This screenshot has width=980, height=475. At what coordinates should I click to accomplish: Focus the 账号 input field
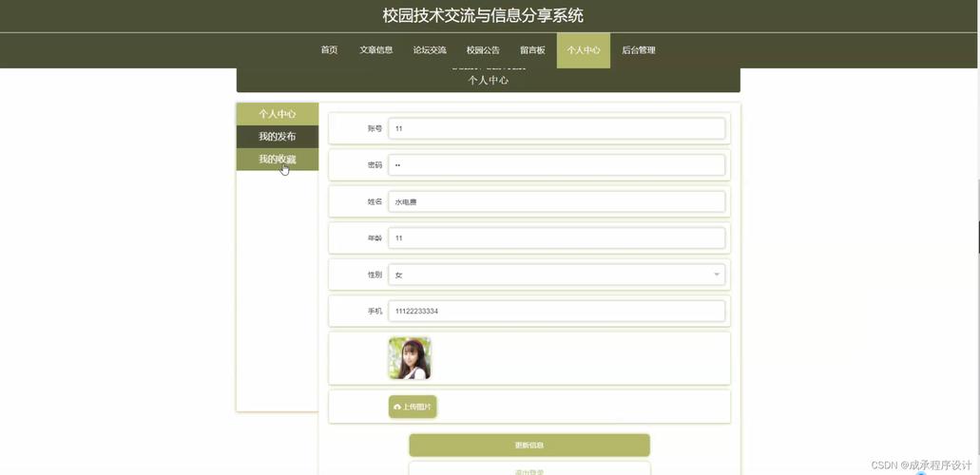pyautogui.click(x=556, y=128)
